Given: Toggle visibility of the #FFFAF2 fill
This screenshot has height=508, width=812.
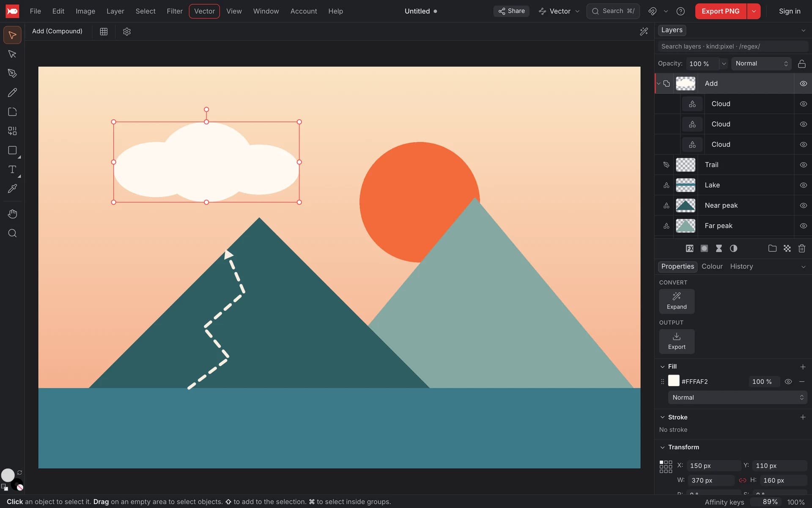Looking at the screenshot, I should tap(788, 381).
